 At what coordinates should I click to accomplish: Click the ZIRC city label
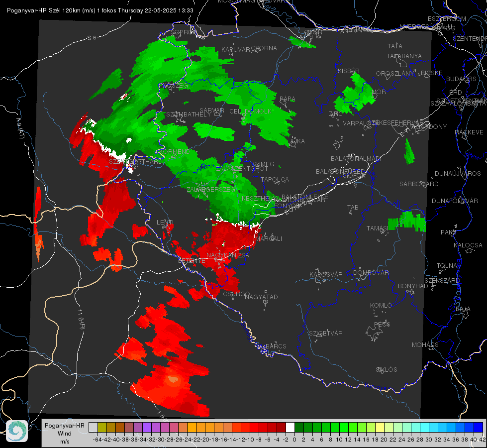(336, 114)
